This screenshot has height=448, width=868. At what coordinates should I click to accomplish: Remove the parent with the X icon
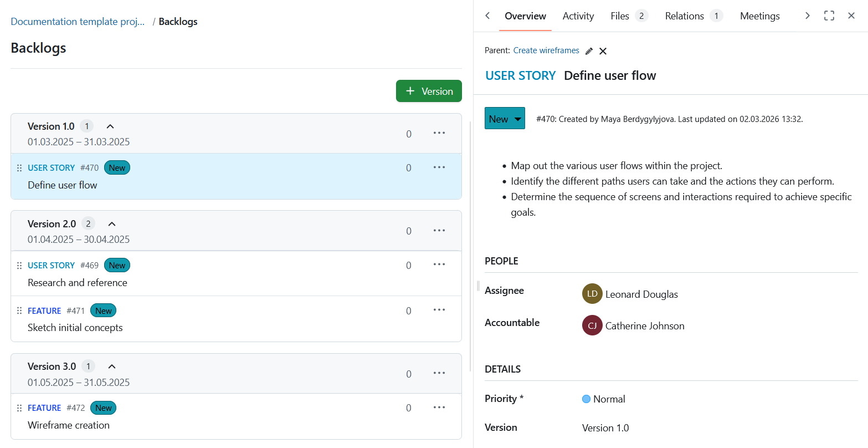pyautogui.click(x=603, y=50)
